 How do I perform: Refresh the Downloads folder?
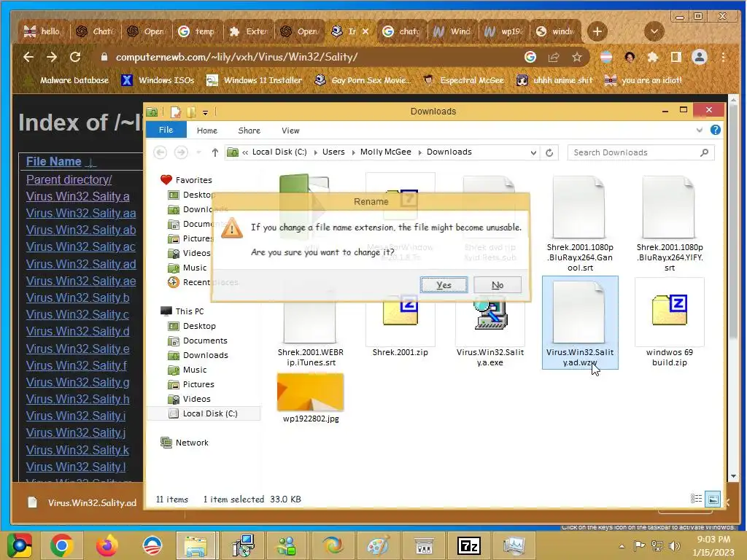point(549,152)
